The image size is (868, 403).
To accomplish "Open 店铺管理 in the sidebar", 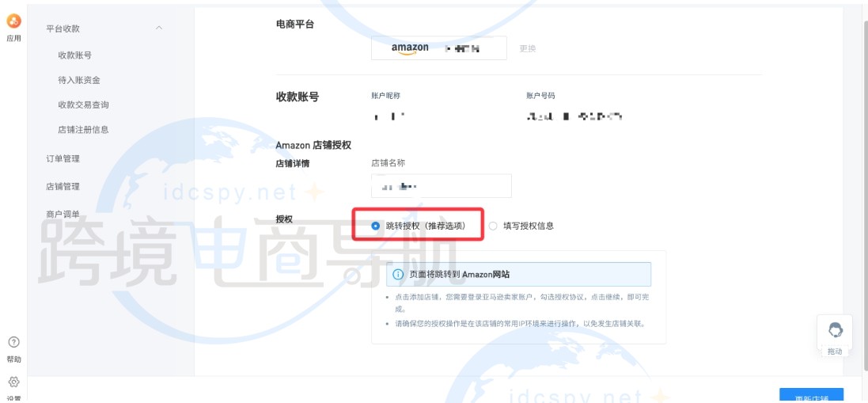I will (63, 187).
